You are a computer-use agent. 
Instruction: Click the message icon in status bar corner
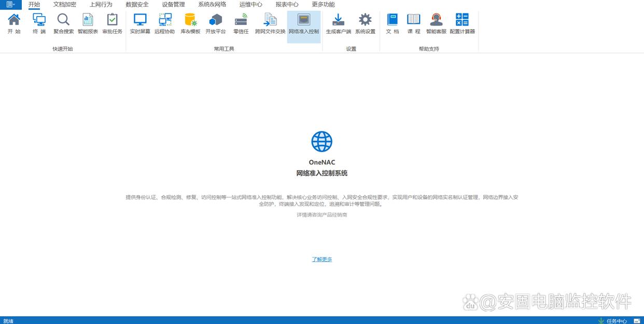[x=637, y=321]
